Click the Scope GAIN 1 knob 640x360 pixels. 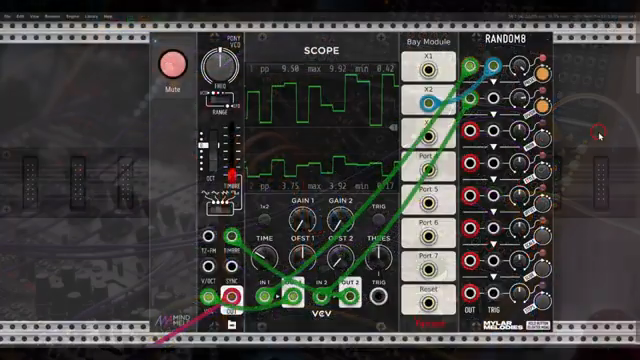click(302, 220)
